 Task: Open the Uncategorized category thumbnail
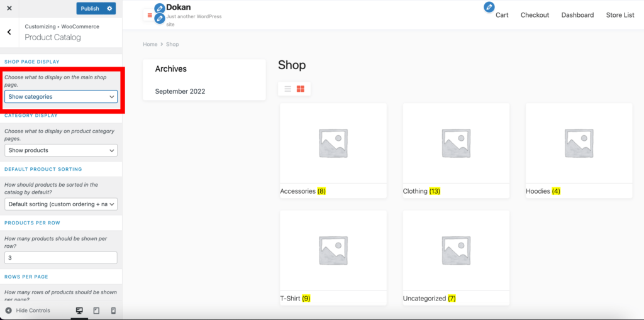coord(456,251)
